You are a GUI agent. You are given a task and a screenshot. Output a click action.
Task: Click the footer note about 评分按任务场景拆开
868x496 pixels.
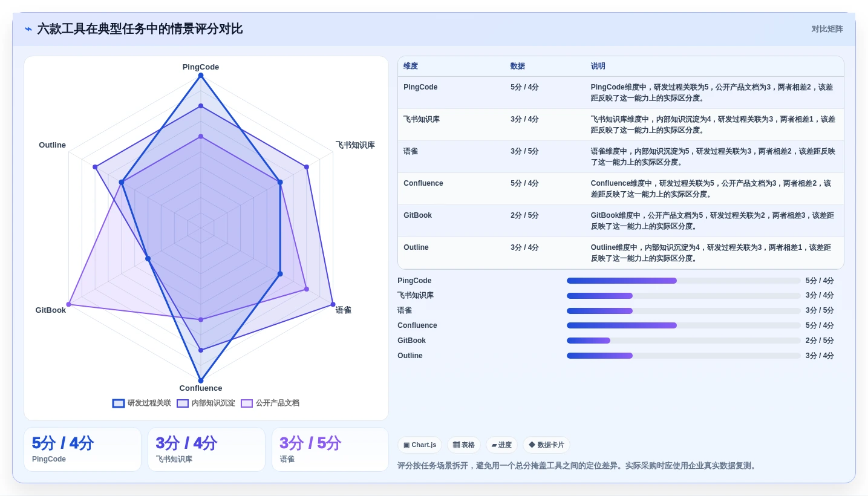click(x=578, y=466)
